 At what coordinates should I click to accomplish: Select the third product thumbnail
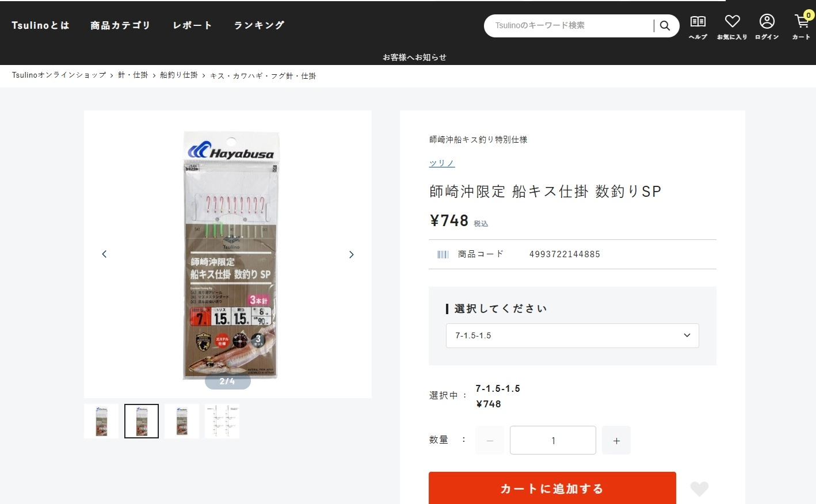[182, 421]
